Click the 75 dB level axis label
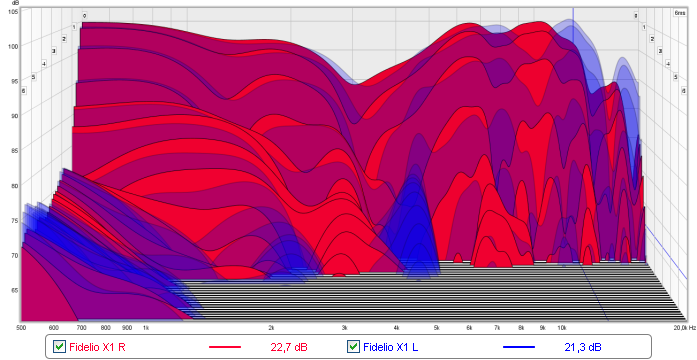Screen dimensions: 697x360 [x=15, y=220]
